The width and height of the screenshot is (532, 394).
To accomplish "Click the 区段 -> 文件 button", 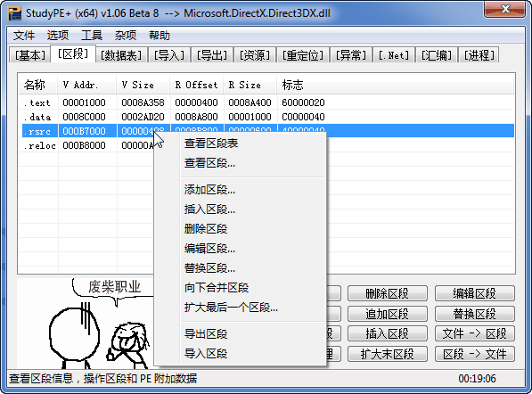I will [x=475, y=354].
